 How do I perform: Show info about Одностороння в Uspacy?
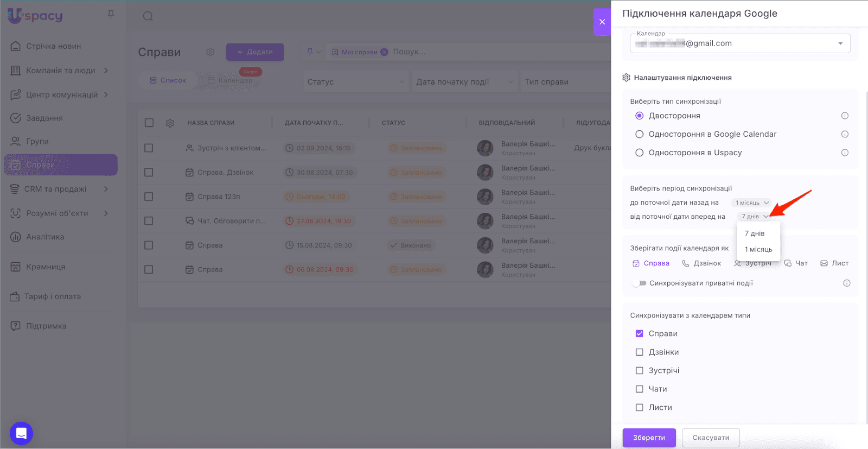click(845, 153)
